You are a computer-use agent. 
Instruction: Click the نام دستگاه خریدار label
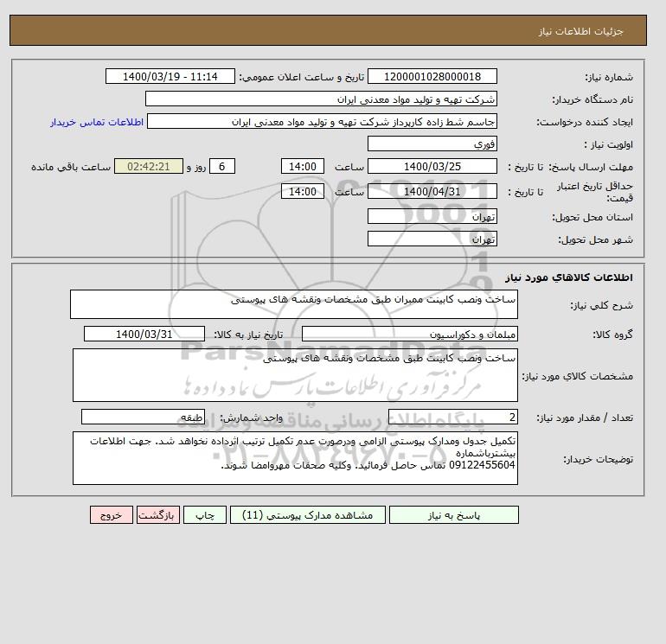[x=592, y=99]
